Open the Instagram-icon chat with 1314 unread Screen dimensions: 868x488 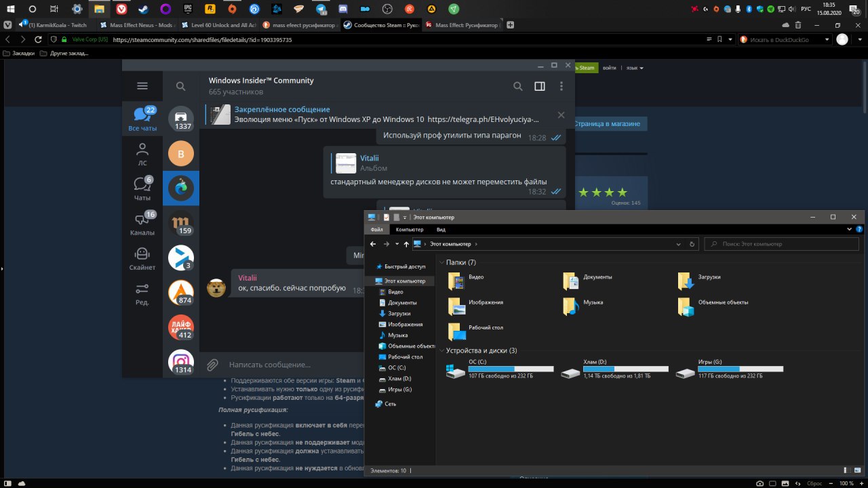(x=181, y=362)
